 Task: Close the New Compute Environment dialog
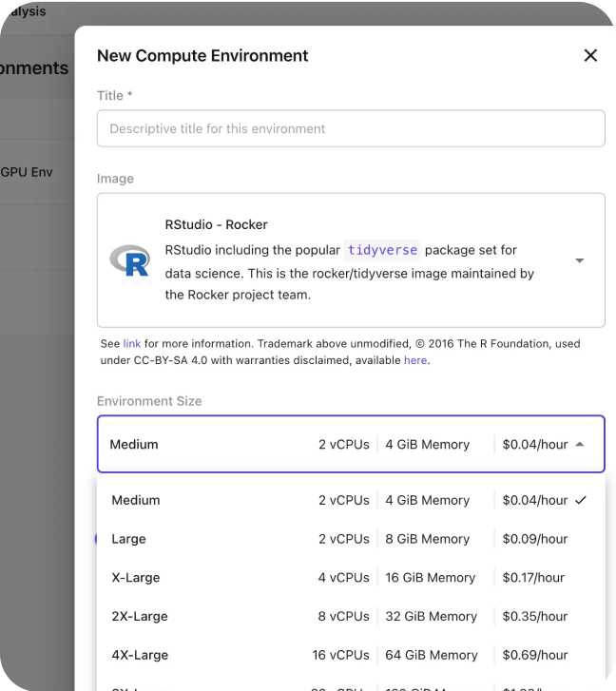[590, 55]
